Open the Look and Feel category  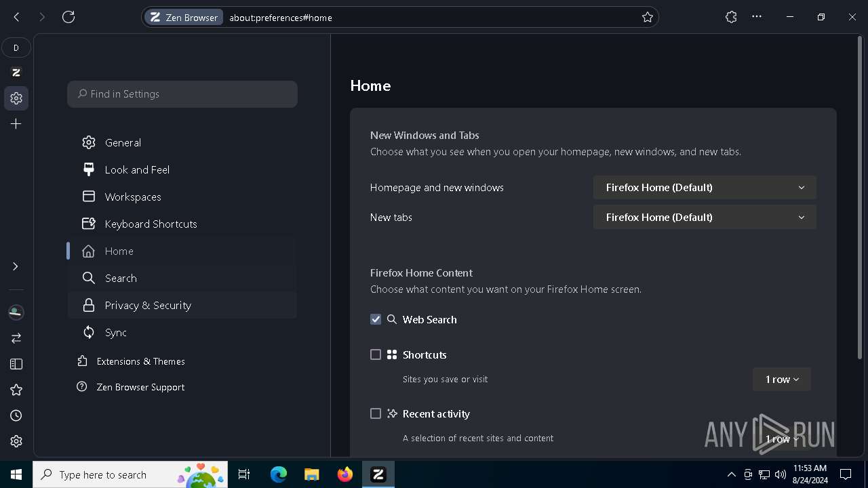click(182, 169)
